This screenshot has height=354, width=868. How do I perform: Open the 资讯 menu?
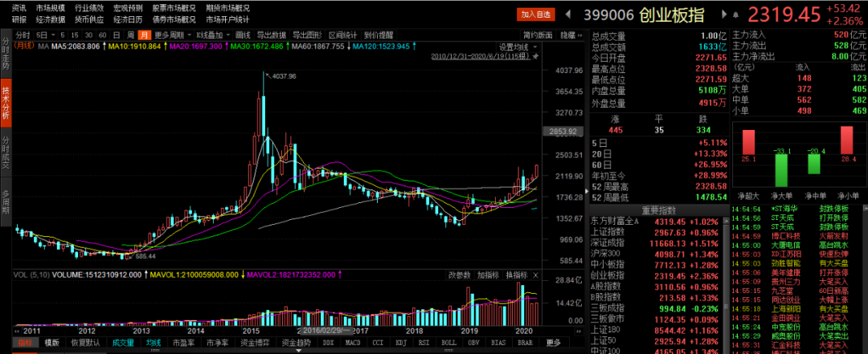click(x=18, y=8)
